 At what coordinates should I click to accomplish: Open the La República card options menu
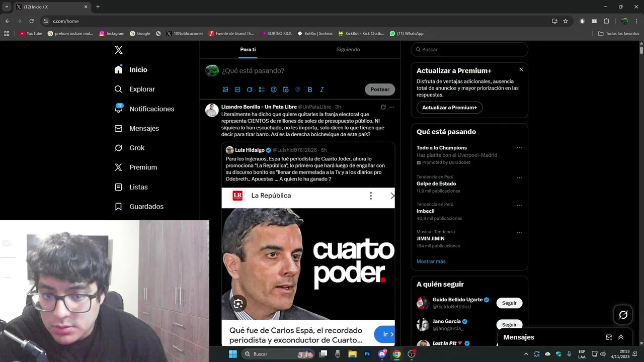371,196
